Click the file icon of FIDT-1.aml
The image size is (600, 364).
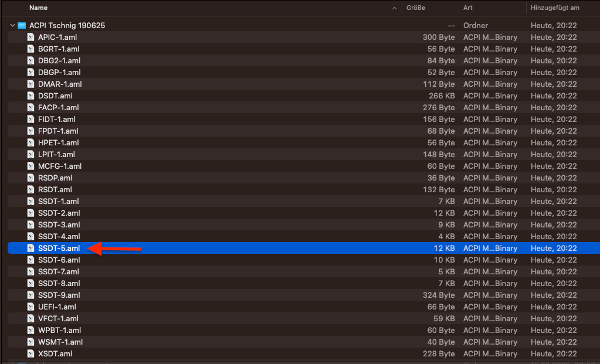tap(30, 120)
